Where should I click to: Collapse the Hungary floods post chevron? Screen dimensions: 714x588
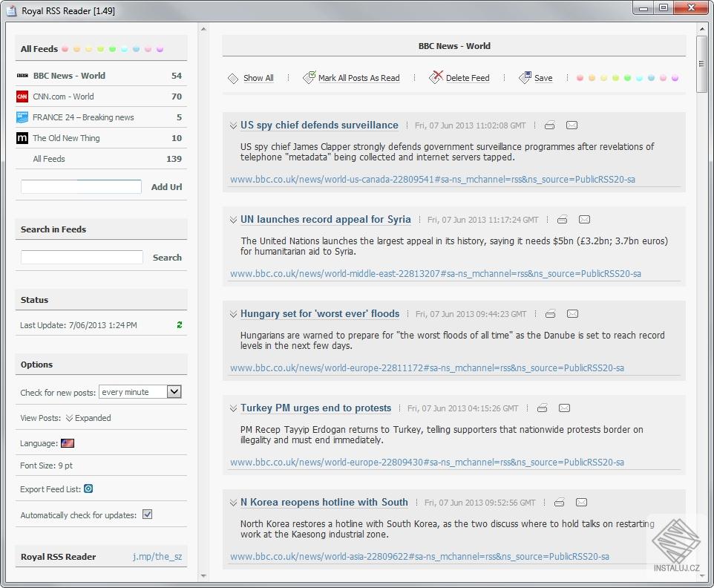(x=233, y=314)
